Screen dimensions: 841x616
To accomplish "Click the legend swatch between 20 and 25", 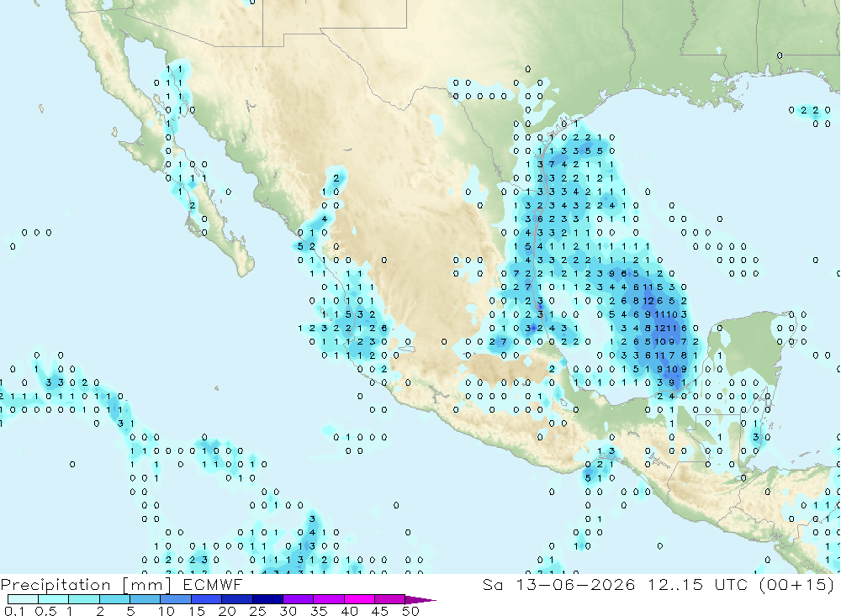I will pyautogui.click(x=237, y=599).
